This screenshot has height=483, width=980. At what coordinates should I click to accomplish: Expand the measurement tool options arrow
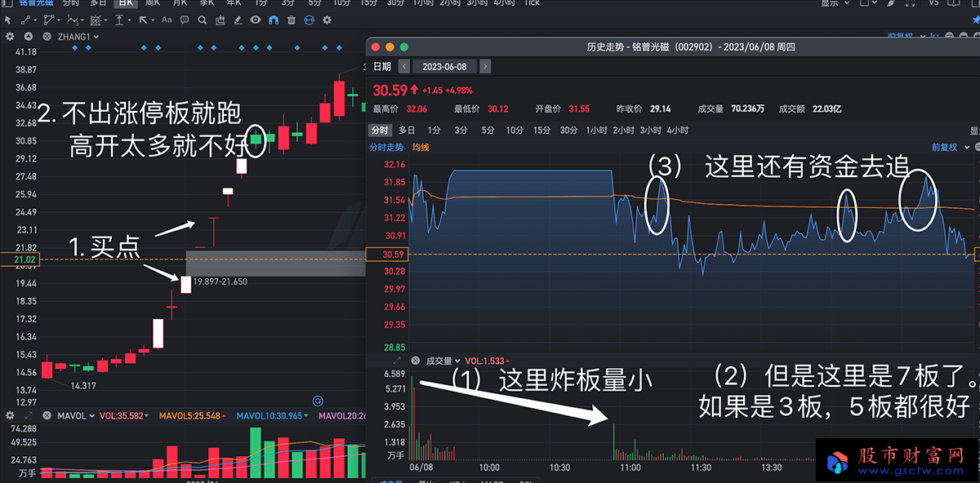(x=106, y=20)
